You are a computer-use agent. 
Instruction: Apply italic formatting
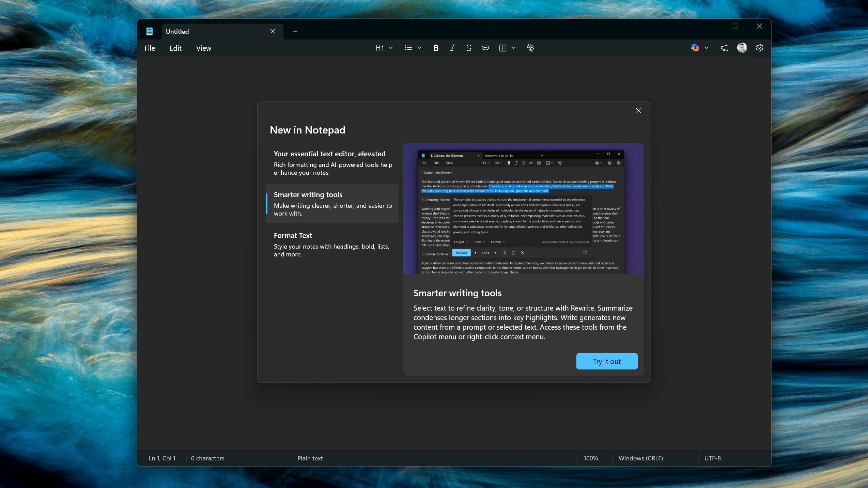tap(452, 48)
